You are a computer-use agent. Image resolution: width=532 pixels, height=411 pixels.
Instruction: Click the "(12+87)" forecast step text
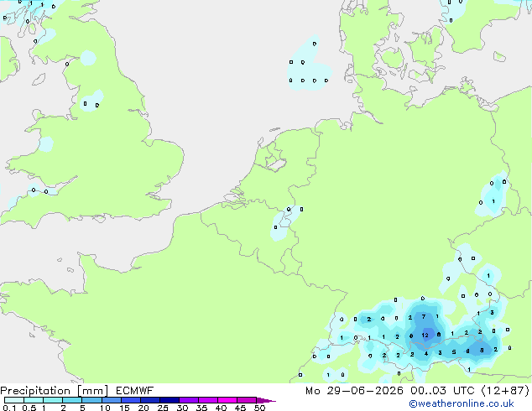[505, 391]
